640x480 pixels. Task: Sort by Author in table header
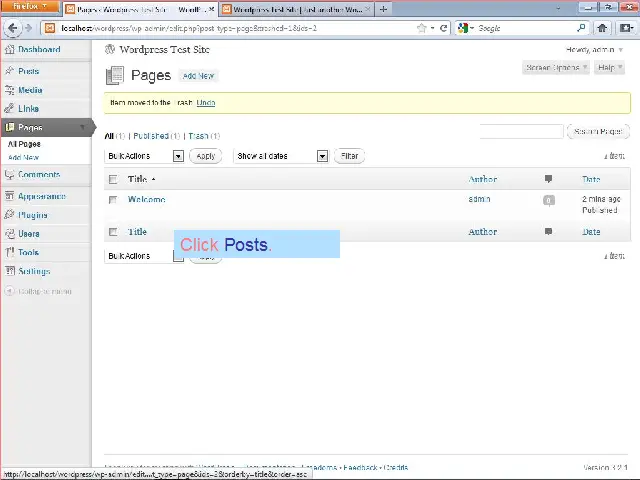tap(483, 179)
